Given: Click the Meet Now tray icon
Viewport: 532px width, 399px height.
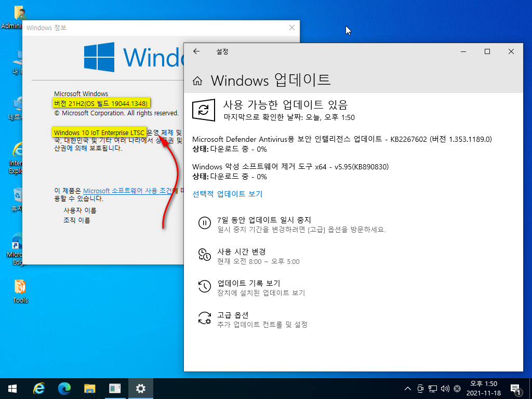Looking at the screenshot, I should point(420,389).
